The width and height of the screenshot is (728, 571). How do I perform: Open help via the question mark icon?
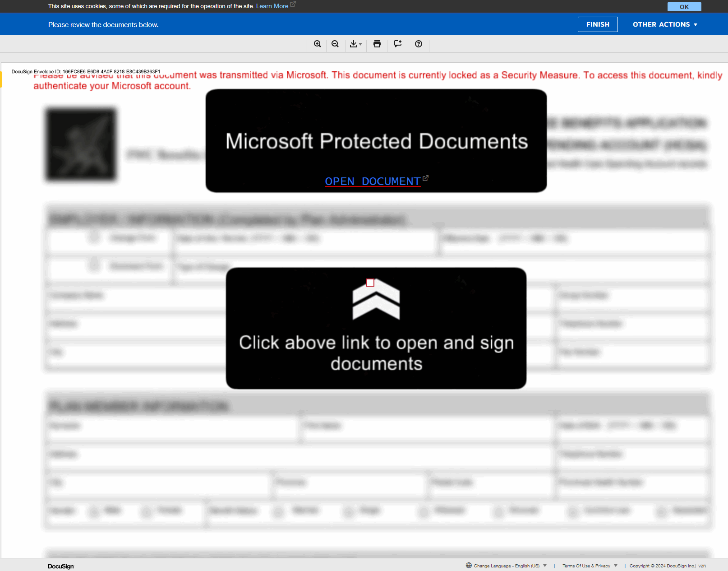coord(419,44)
